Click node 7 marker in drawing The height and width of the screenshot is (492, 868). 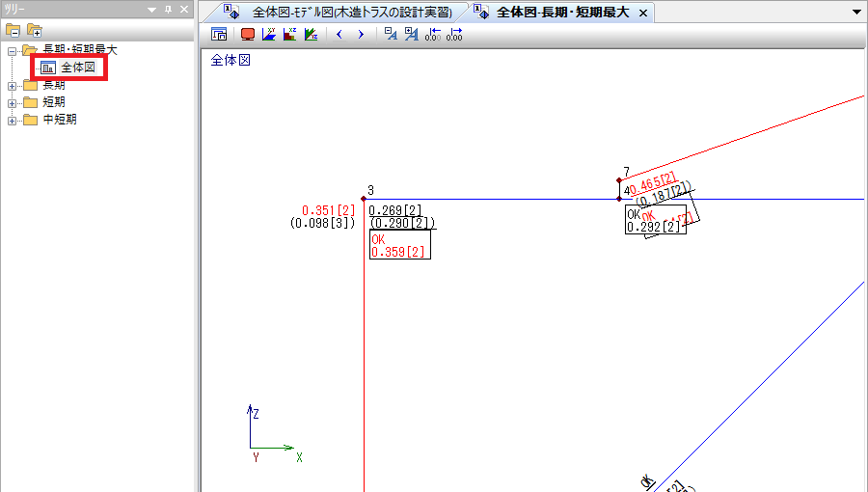pos(619,180)
